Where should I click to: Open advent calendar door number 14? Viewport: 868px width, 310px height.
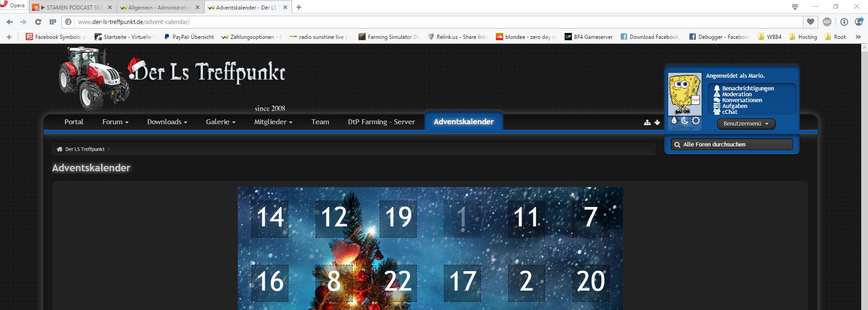270,219
